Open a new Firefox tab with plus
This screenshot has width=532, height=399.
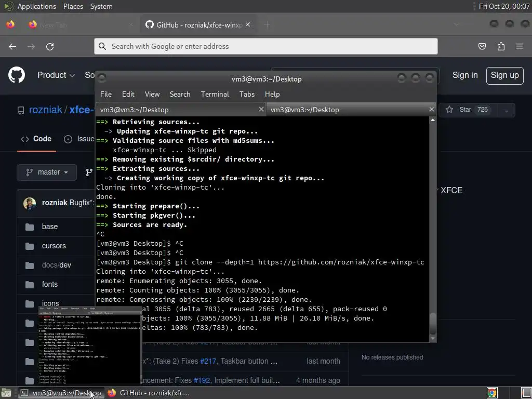[x=267, y=24]
